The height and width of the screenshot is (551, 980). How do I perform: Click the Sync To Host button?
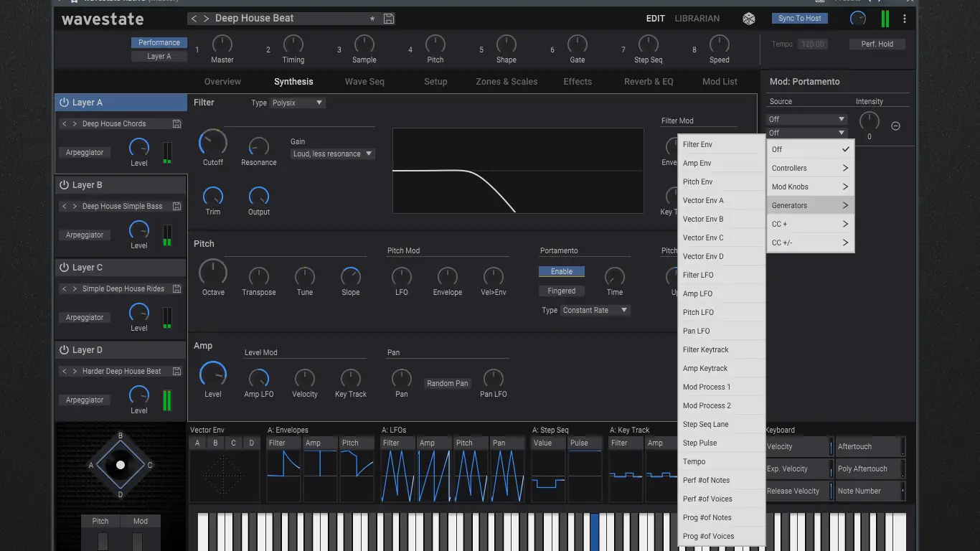click(800, 19)
